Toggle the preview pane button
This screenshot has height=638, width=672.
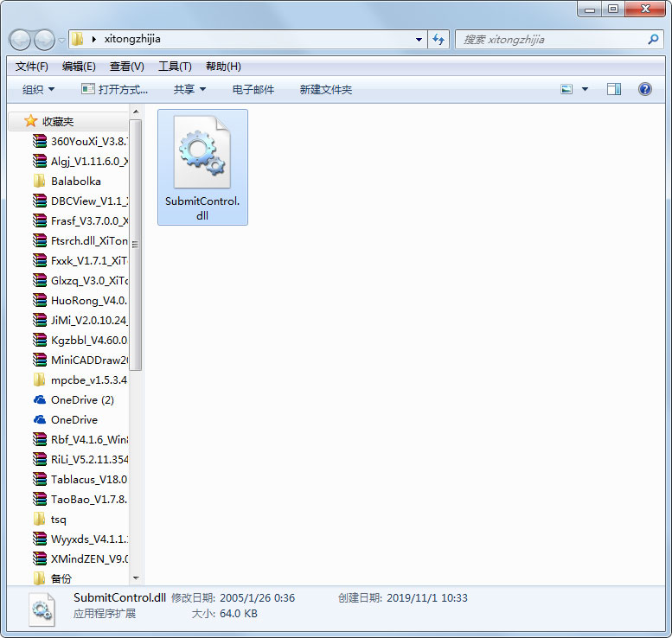click(x=614, y=89)
